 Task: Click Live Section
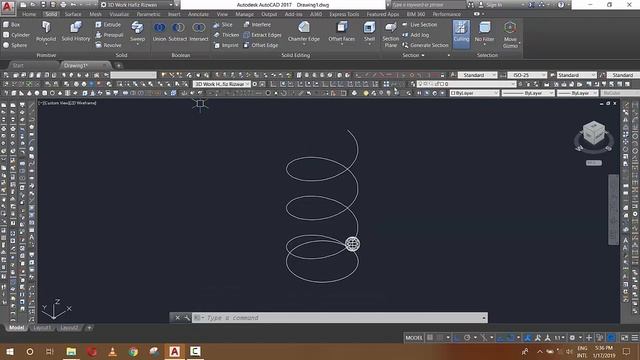point(420,24)
